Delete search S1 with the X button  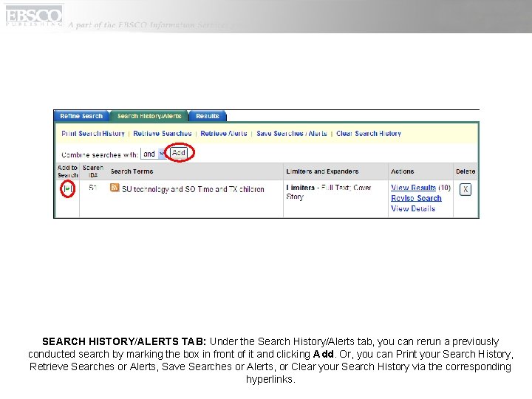pyautogui.click(x=465, y=189)
